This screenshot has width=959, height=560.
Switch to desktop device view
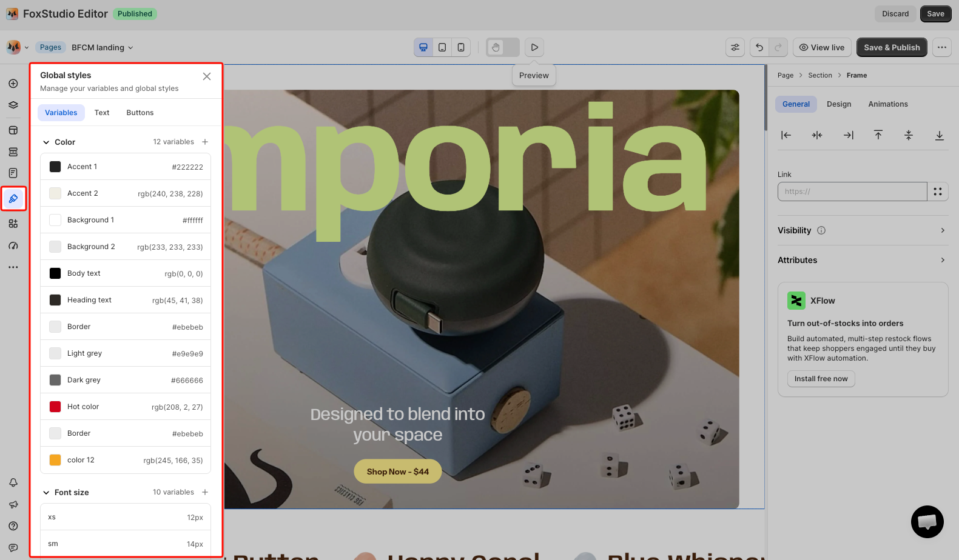(423, 47)
